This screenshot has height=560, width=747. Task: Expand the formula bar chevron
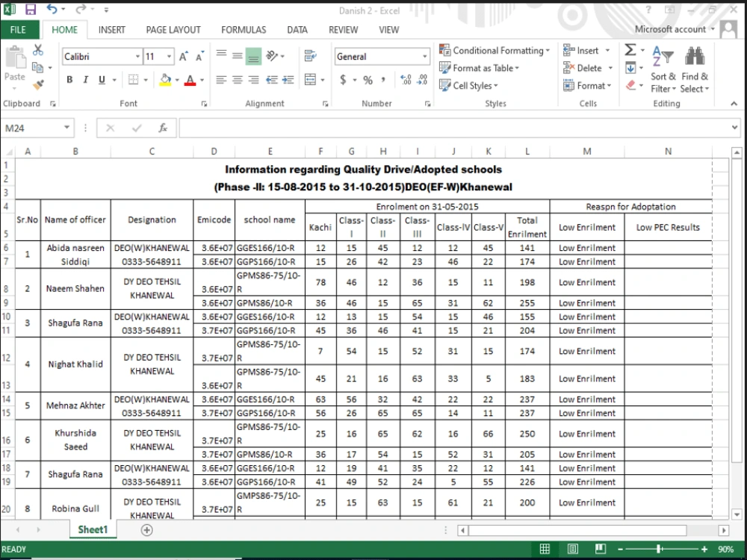[734, 127]
